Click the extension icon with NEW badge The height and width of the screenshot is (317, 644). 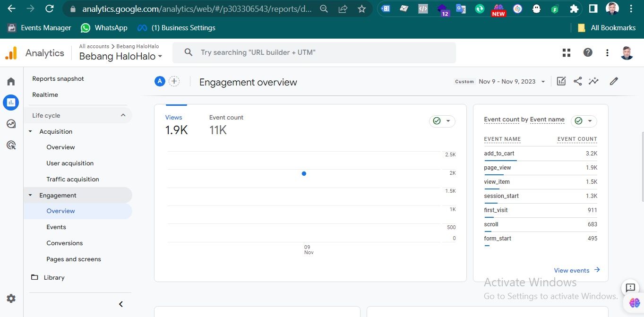click(498, 9)
